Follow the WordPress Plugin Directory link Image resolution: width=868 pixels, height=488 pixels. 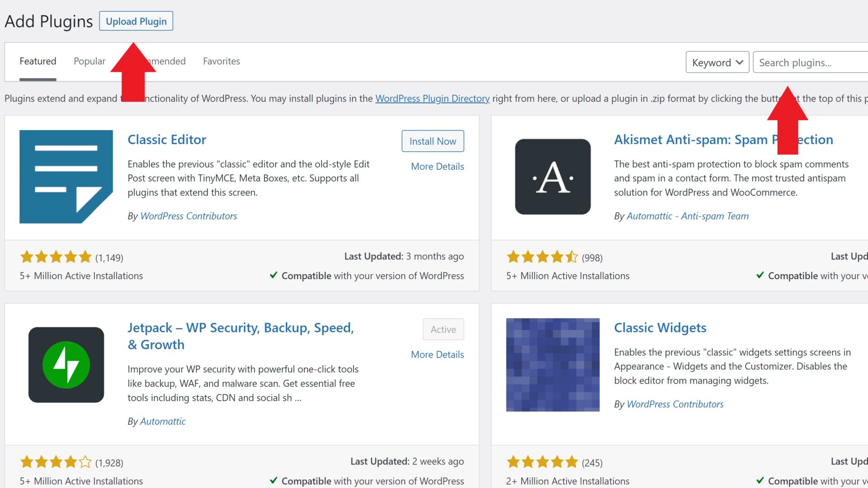[432, 99]
